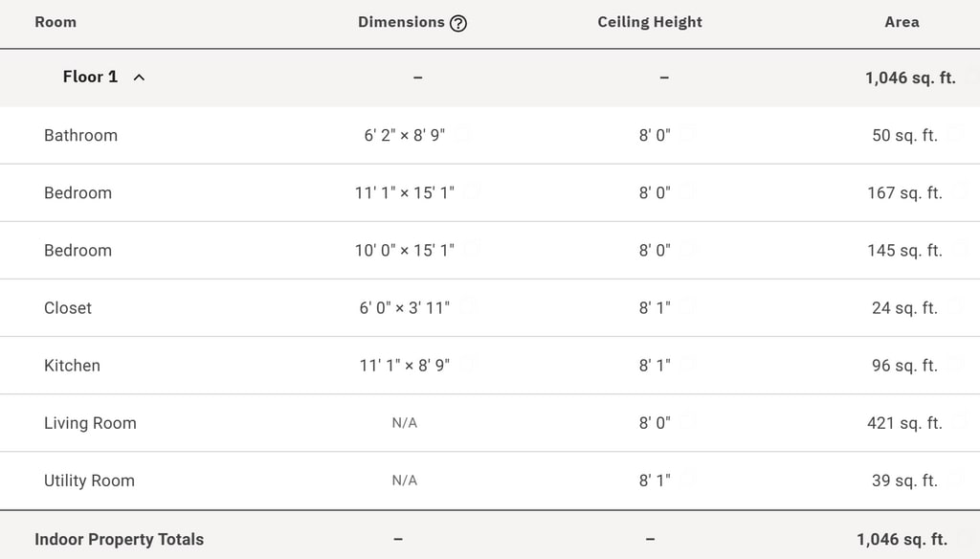Screen dimensions: 980x559
Task: Click the Floor 1 row label
Action: pos(90,77)
